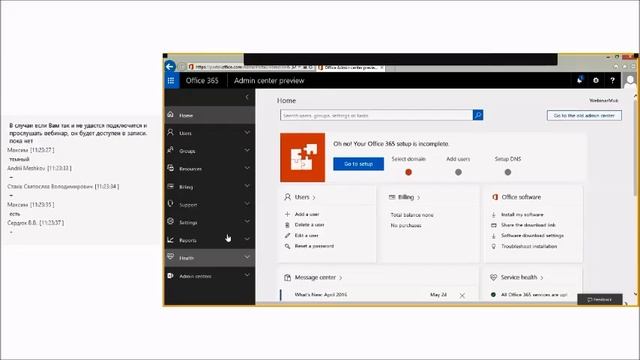Click the Select domain red step dot
The width and height of the screenshot is (640, 360).
tap(409, 172)
